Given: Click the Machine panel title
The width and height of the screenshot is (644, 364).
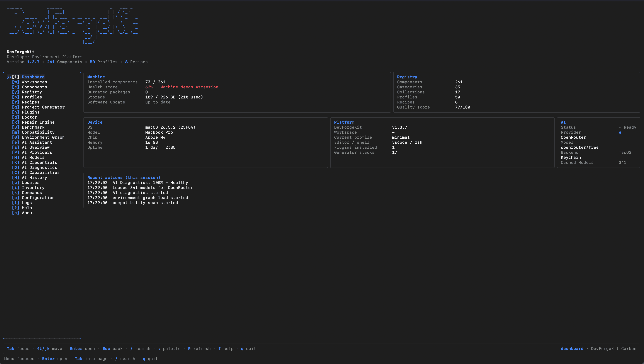Looking at the screenshot, I should 96,77.
